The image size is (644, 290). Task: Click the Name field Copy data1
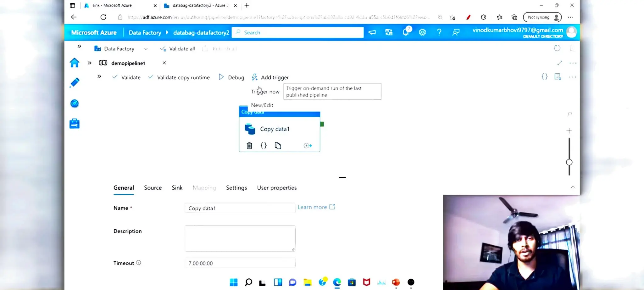click(240, 208)
